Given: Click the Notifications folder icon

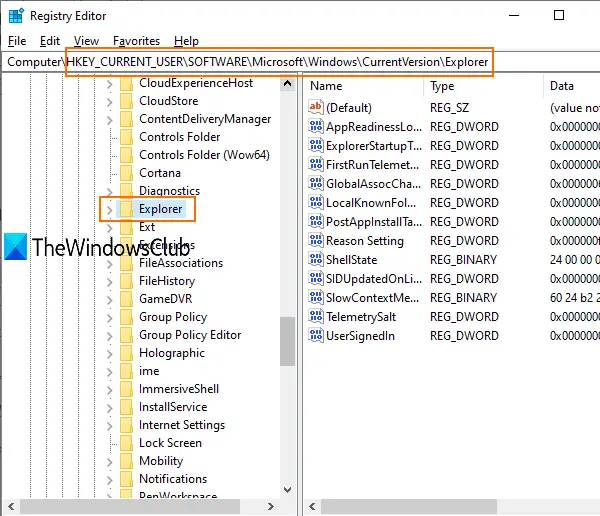Looking at the screenshot, I should pos(127,479).
